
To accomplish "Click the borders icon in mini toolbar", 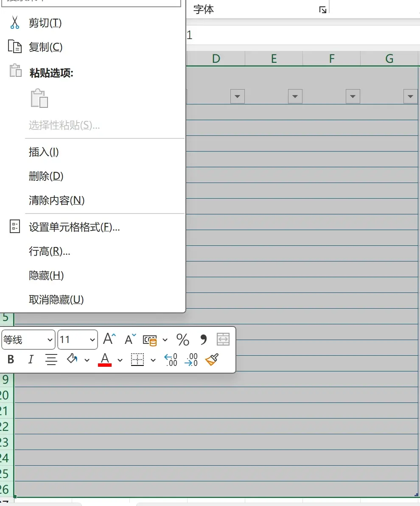I will pyautogui.click(x=137, y=360).
